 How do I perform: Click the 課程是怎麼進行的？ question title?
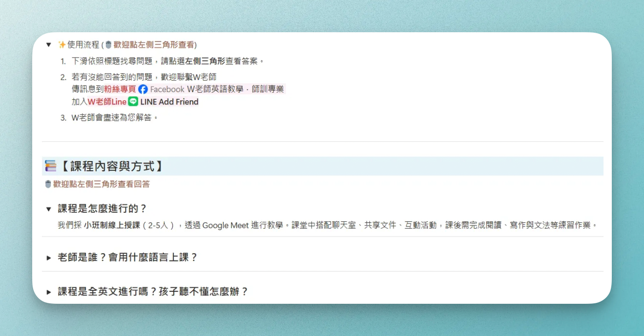102,209
